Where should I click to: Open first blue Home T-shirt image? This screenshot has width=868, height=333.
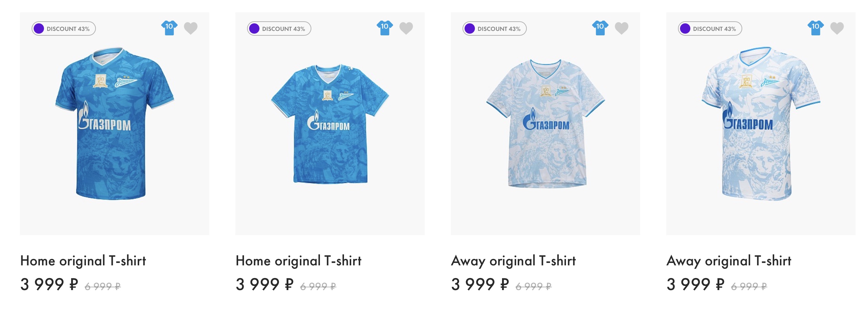114,124
